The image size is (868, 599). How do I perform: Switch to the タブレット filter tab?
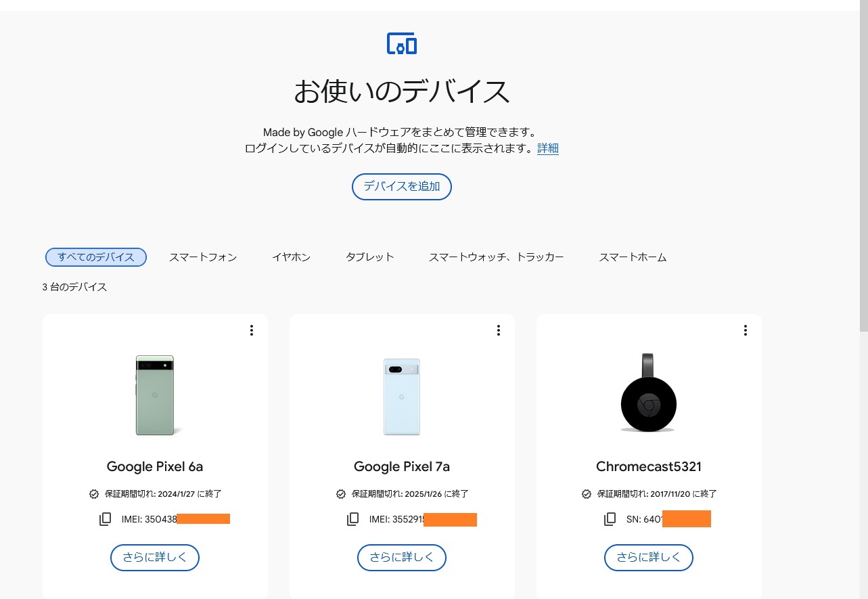[x=369, y=257]
